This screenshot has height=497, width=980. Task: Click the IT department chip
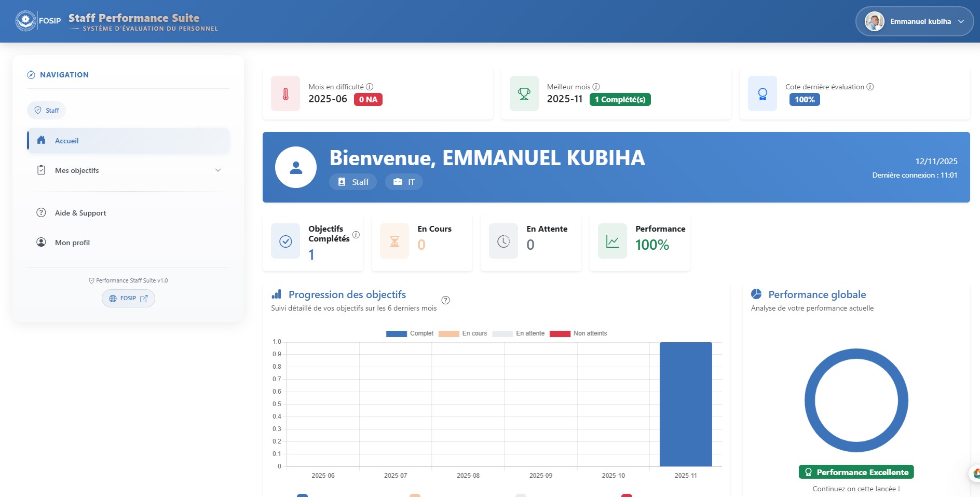point(404,182)
